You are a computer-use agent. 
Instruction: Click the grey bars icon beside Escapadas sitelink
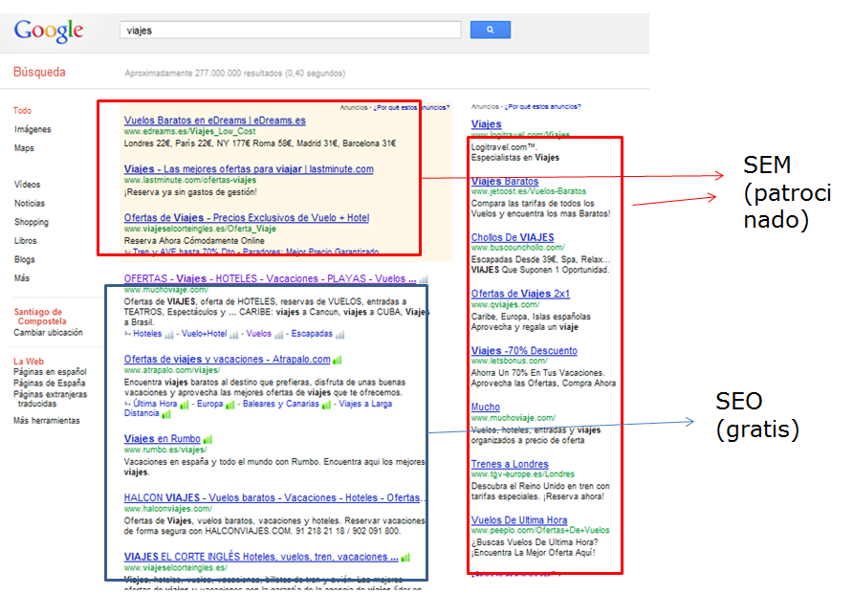(340, 334)
